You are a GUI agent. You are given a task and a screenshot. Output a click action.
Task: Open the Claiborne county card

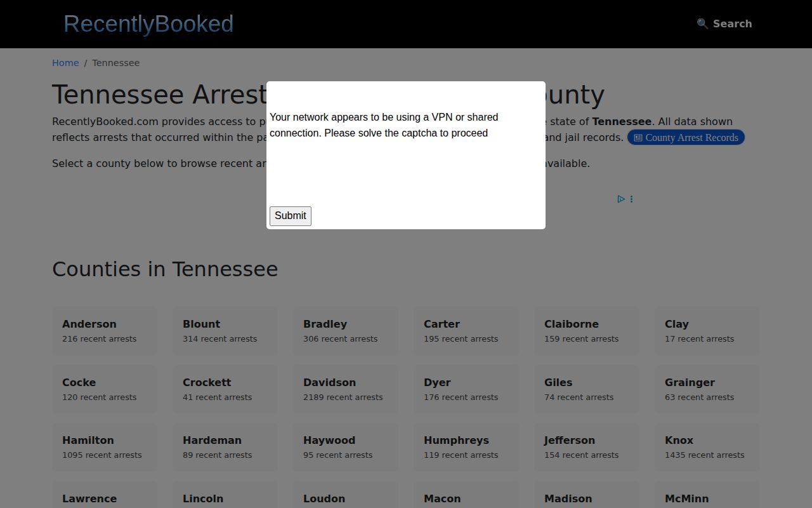tap(587, 331)
